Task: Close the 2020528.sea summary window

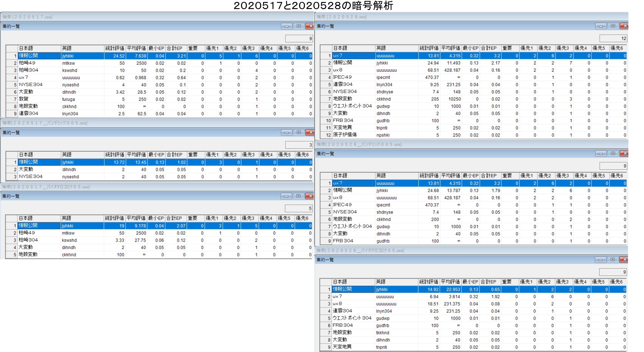Action: pyautogui.click(x=625, y=26)
